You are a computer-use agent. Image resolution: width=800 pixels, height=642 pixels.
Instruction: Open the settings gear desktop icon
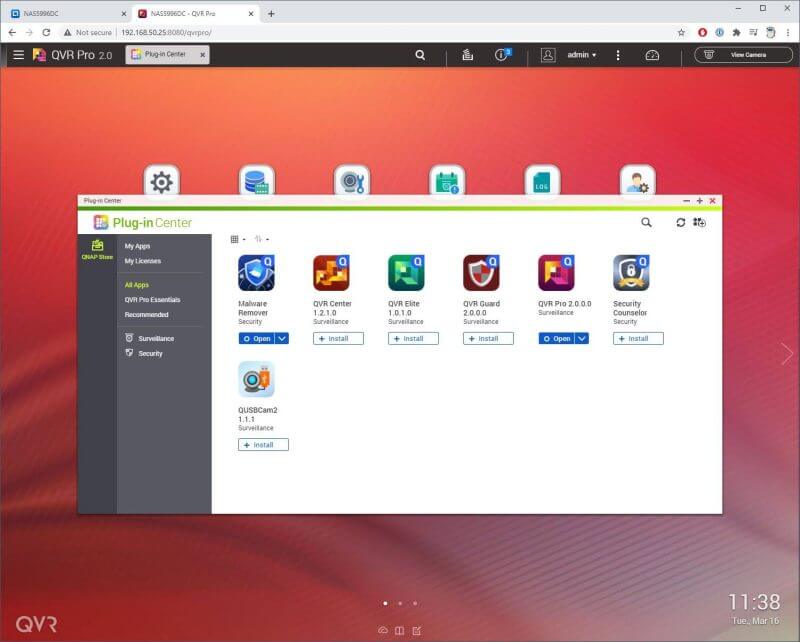pyautogui.click(x=162, y=181)
